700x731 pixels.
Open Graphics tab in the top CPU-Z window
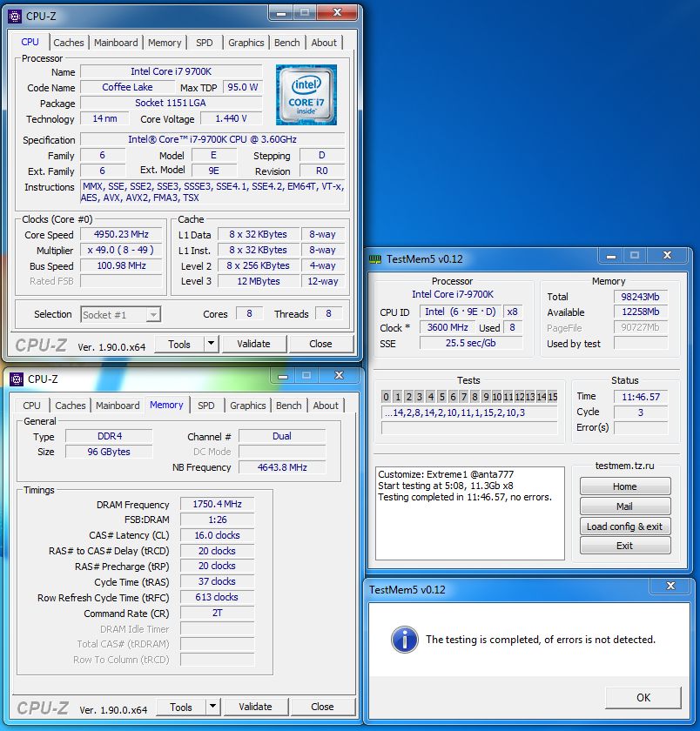(x=246, y=43)
